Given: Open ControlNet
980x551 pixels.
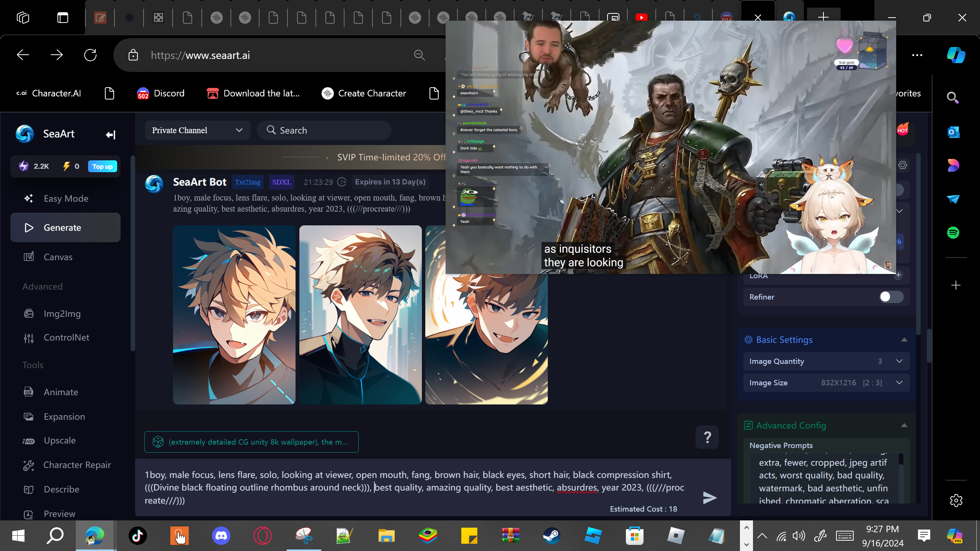Looking at the screenshot, I should click(x=65, y=337).
